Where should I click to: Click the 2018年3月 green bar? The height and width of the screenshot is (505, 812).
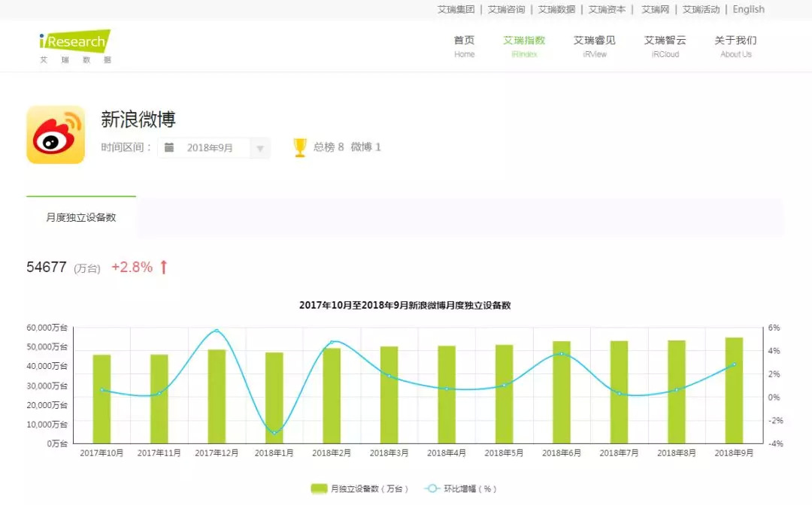click(x=389, y=395)
